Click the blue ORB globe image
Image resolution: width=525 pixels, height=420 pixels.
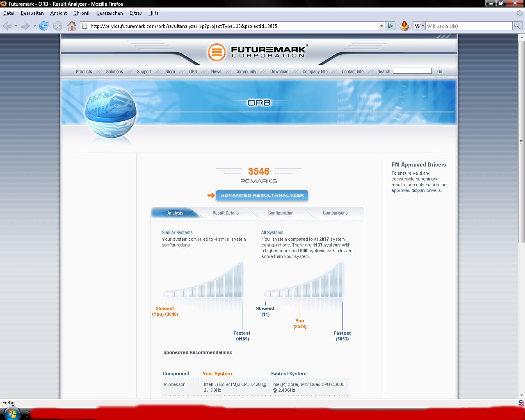pos(110,113)
